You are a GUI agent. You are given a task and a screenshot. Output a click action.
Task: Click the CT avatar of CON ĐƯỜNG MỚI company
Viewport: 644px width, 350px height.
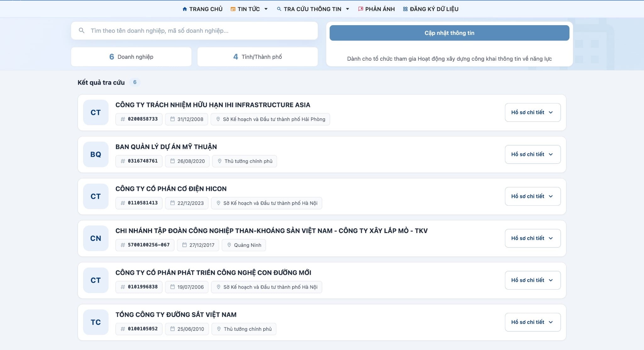tap(96, 280)
